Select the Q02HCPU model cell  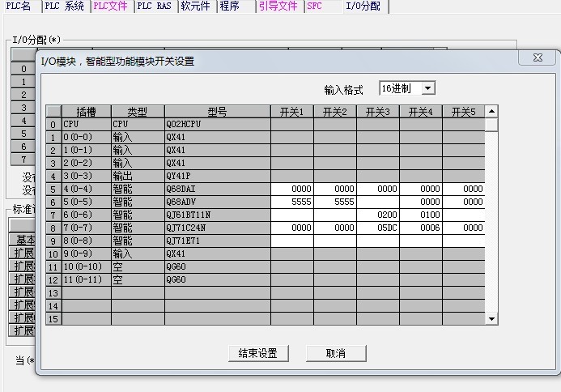(x=217, y=124)
